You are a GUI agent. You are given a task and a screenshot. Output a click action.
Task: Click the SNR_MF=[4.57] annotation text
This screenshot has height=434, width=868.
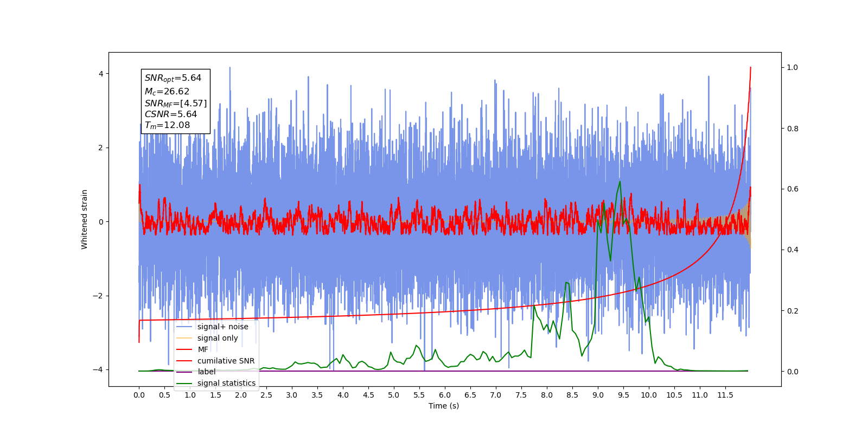176,103
